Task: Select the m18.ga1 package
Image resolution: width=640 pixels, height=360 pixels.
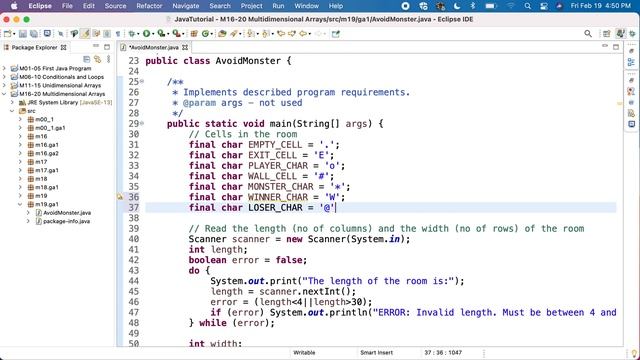Action: coord(47,187)
